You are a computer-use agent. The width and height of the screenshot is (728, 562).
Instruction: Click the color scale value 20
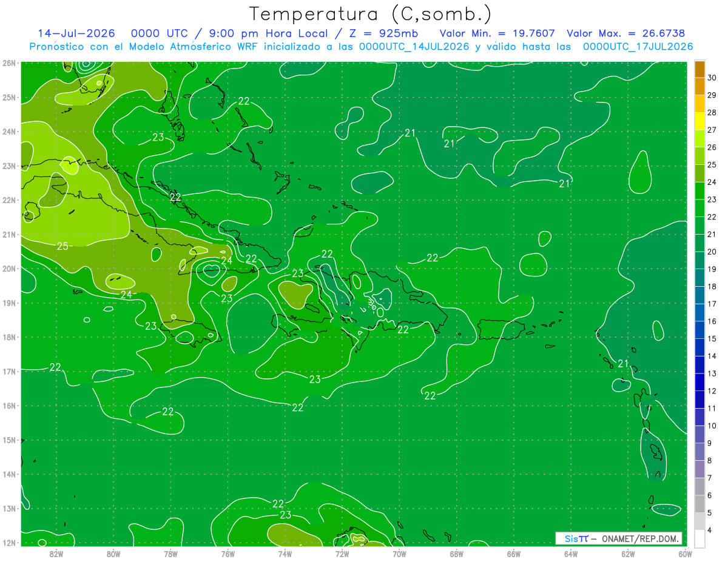[712, 252]
